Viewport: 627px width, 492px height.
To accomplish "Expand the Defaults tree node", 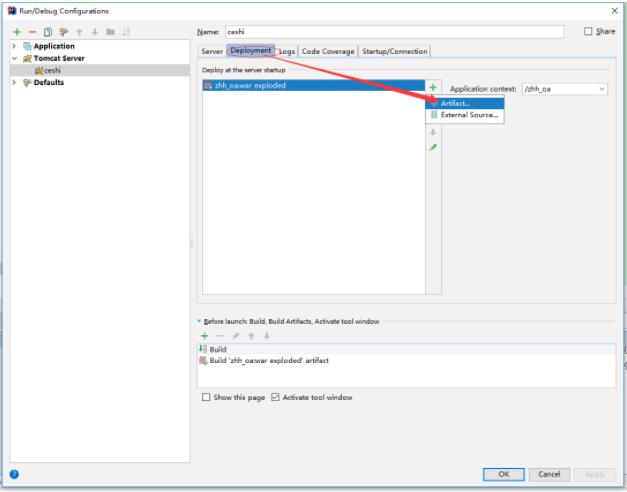I will coord(14,82).
